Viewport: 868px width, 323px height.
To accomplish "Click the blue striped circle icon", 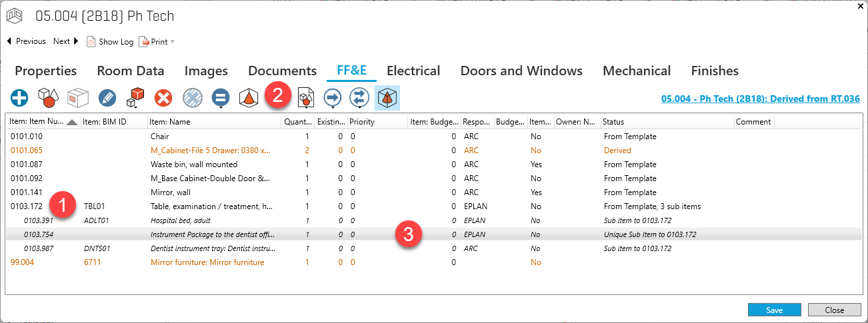I will [x=192, y=99].
